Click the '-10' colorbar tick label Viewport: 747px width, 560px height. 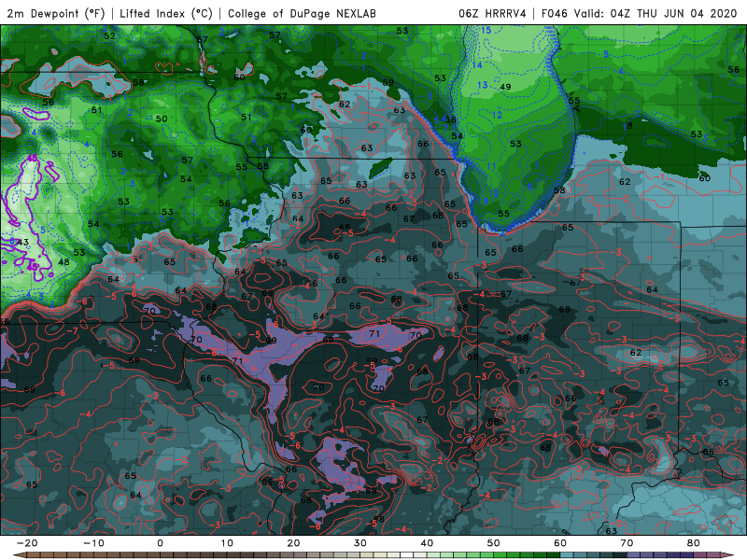tap(93, 543)
